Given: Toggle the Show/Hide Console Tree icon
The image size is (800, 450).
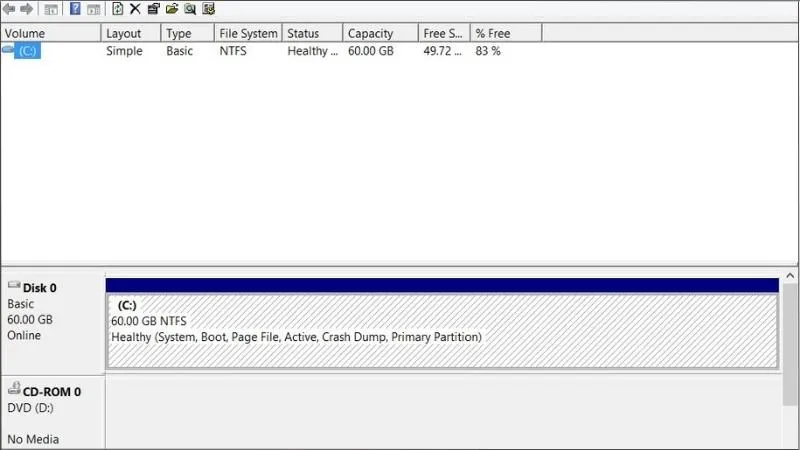Looking at the screenshot, I should pos(50,9).
